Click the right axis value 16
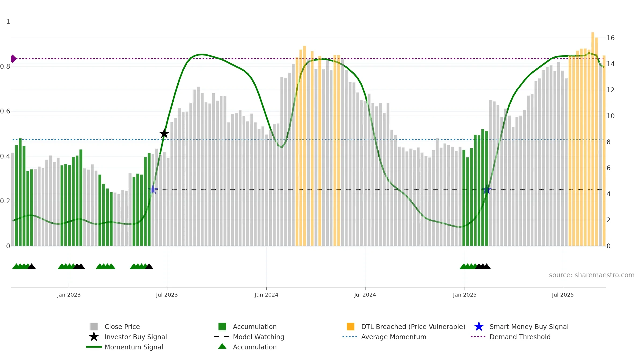 tap(610, 38)
